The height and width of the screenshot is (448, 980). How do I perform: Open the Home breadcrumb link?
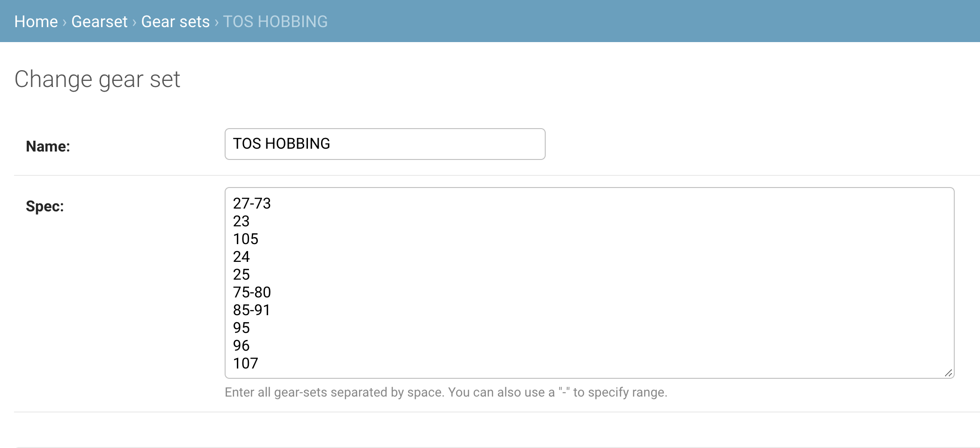(x=36, y=21)
